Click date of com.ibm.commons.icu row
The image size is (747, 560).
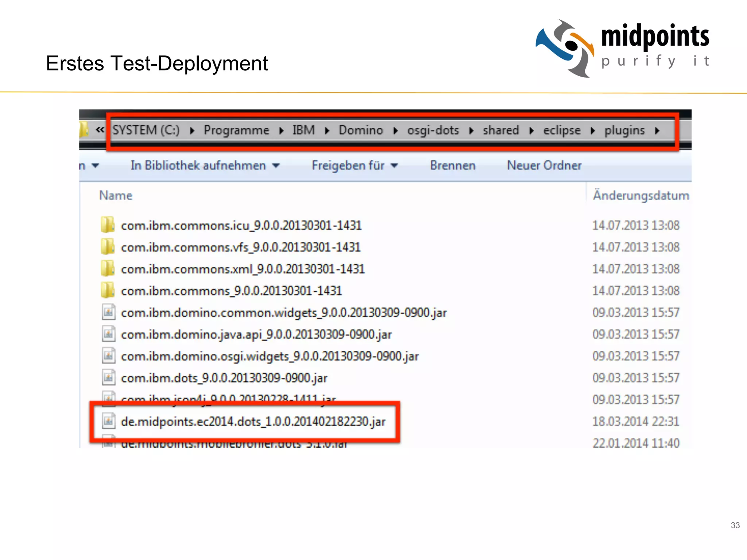tap(636, 226)
